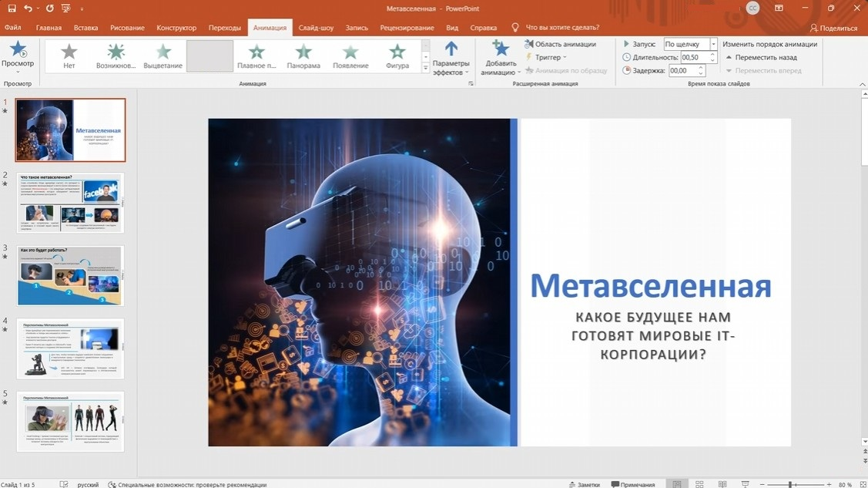The image size is (868, 488).
Task: Toggle the Примечания comments pane
Action: click(x=633, y=484)
